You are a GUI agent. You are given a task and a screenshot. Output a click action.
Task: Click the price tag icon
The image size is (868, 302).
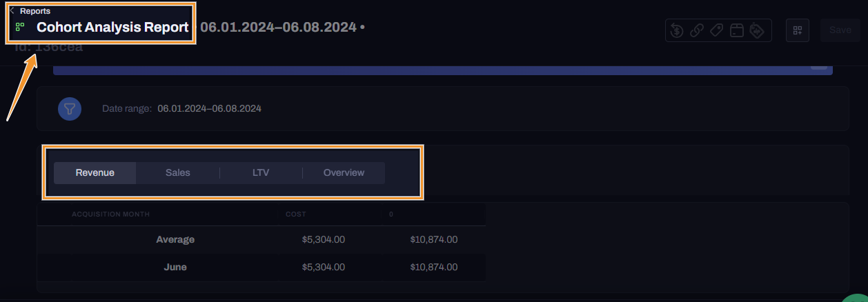pyautogui.click(x=716, y=30)
